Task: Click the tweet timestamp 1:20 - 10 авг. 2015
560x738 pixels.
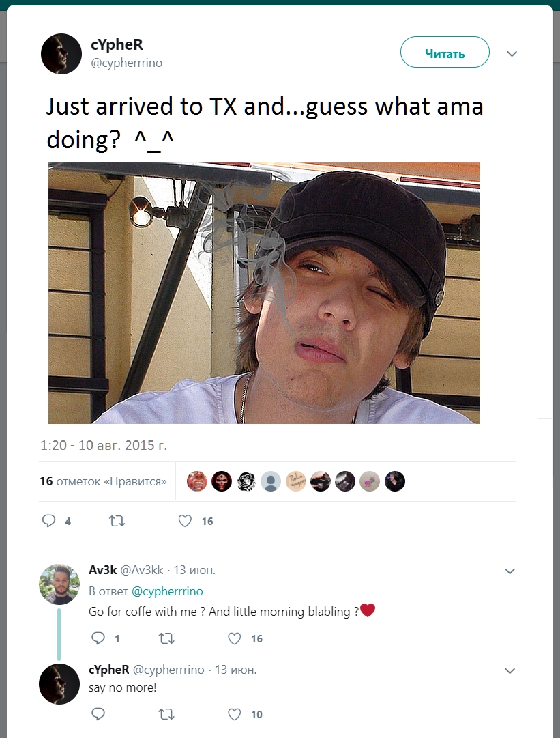Action: 104,445
